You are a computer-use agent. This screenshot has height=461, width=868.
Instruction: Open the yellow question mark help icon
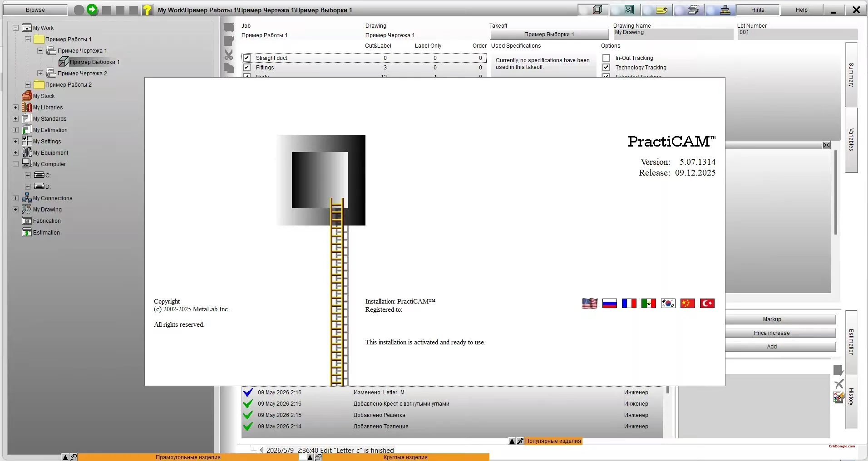(x=147, y=10)
